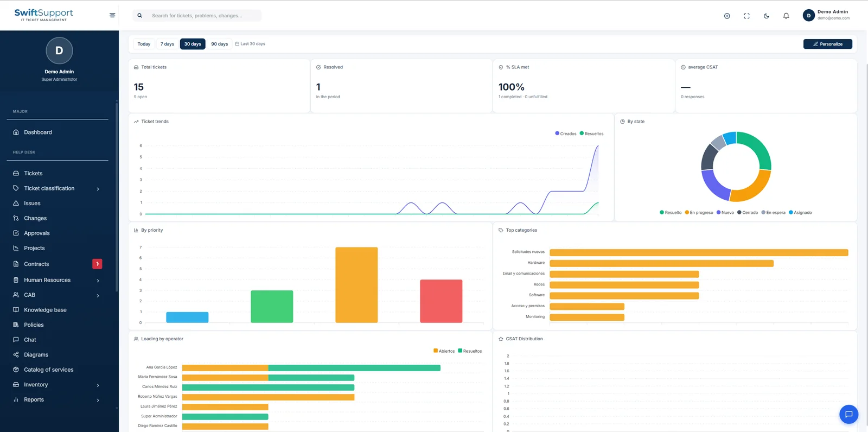Screen dimensions: 868x432
Task: Toggle Creados series in trends legend
Action: tap(566, 134)
